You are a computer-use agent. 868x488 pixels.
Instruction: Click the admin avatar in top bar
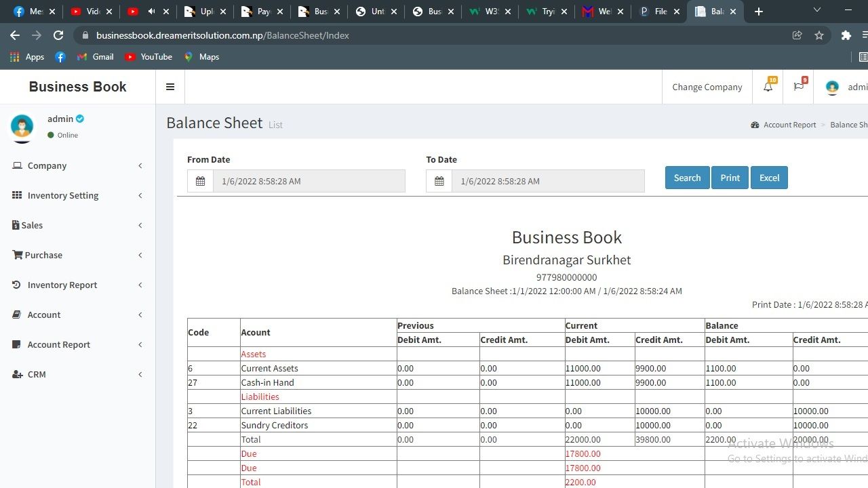pyautogui.click(x=832, y=87)
